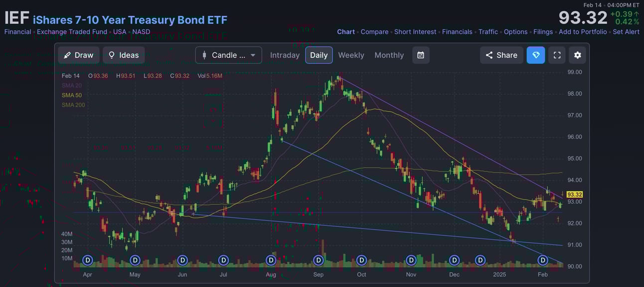Click the Financial sector link

[x=17, y=31]
